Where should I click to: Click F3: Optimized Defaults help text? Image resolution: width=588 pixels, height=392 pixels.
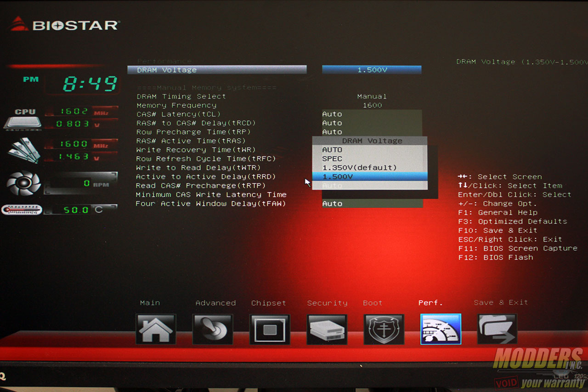513,222
